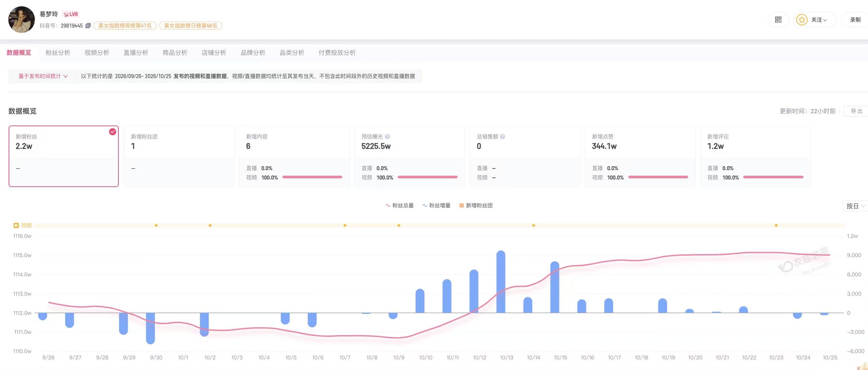Screen dimensions: 868x370
Task: Select the 新增点赞 metric card
Action: coord(640,156)
